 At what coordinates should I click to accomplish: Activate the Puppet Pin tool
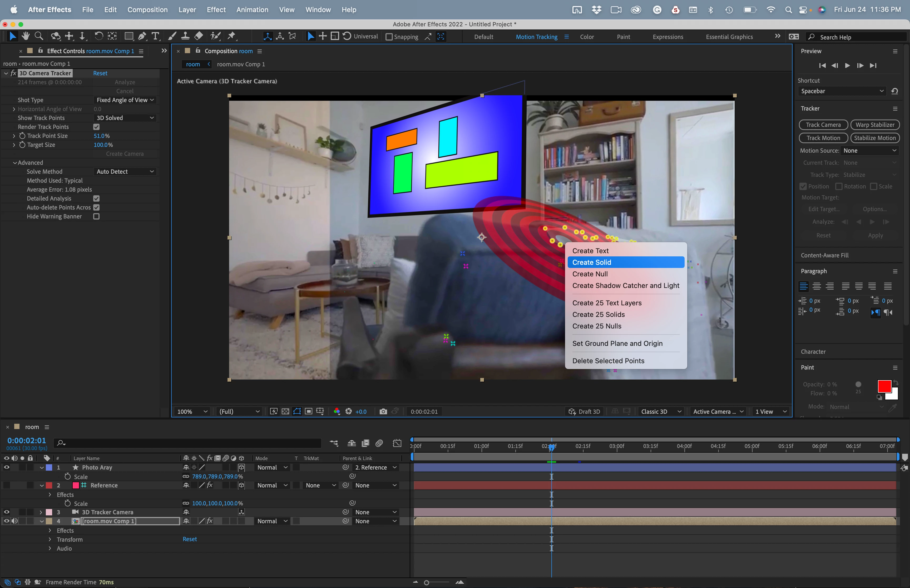231,36
